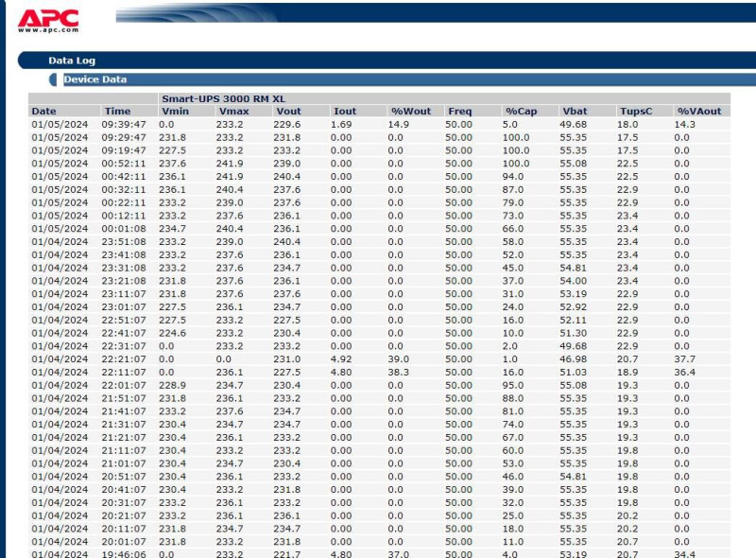Click the APC logo
The height and width of the screenshot is (558, 756).
[x=48, y=21]
